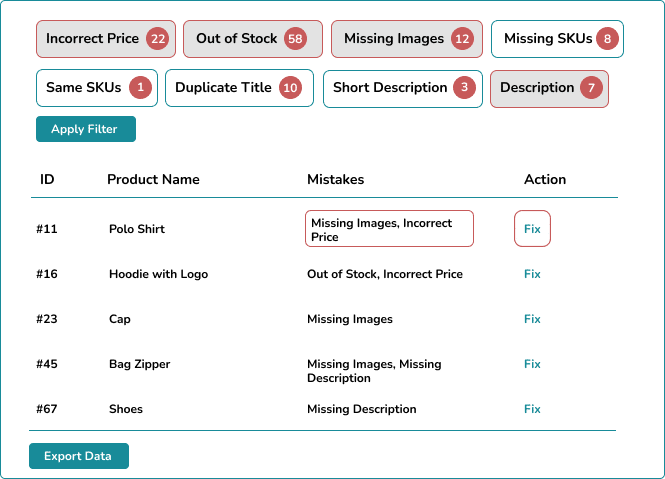
Task: Click the Product Name column header
Action: click(153, 179)
